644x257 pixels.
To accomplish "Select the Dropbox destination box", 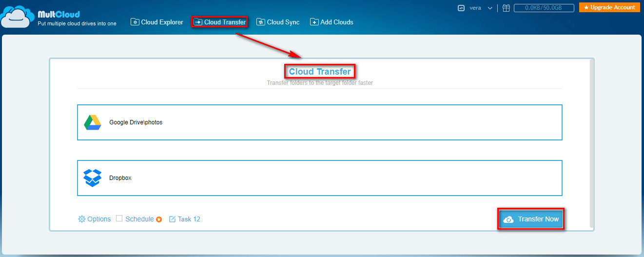I will 320,178.
